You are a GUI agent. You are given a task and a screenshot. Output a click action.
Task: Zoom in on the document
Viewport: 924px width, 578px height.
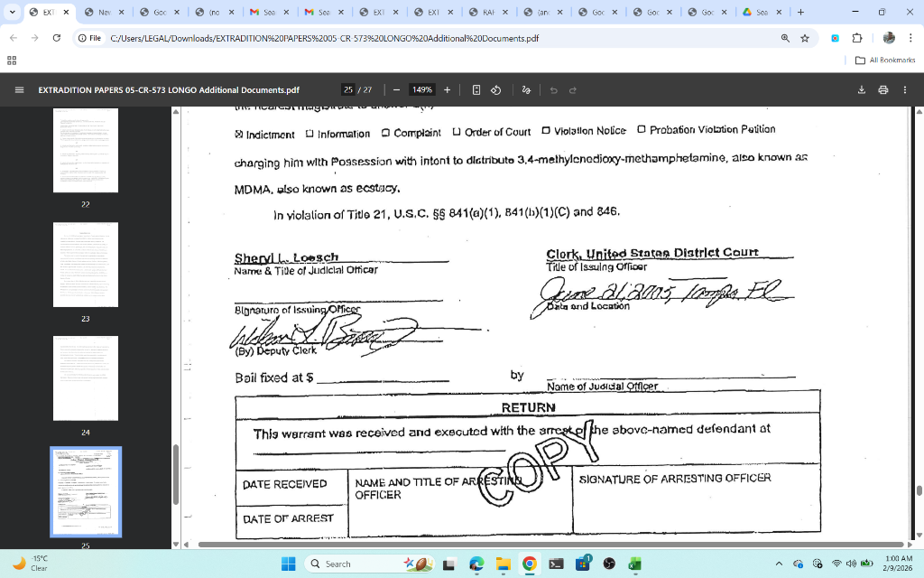[447, 89]
